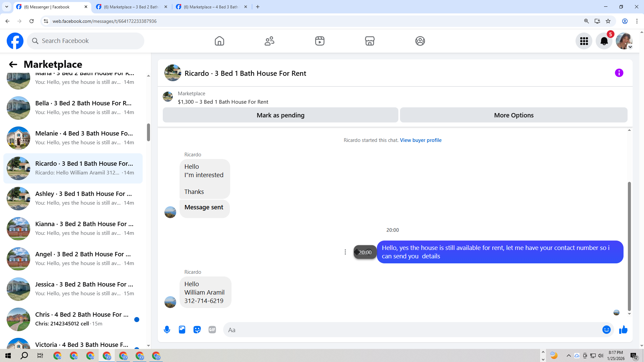Close the Messenger | Facebook tab

(x=86, y=7)
